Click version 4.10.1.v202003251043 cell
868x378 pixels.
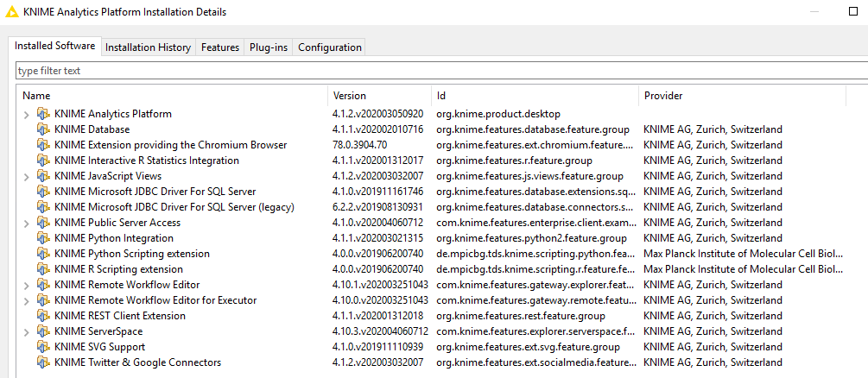[380, 285]
